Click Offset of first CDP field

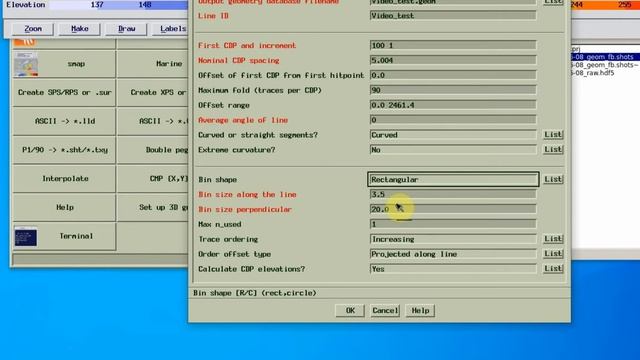453,75
